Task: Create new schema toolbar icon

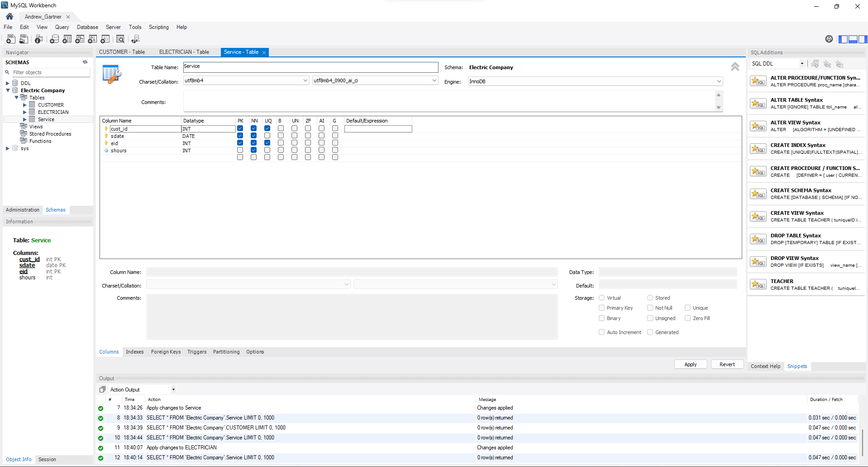Action: point(54,39)
